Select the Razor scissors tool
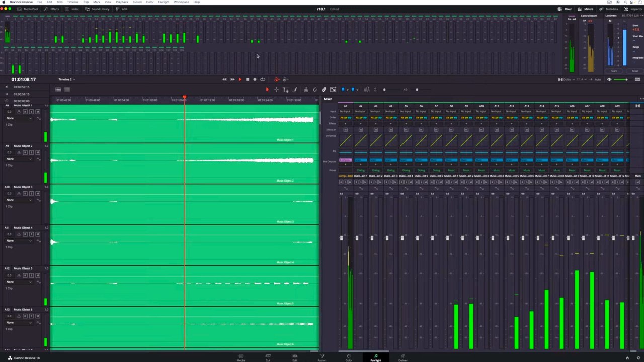The image size is (644, 362). 306,89
